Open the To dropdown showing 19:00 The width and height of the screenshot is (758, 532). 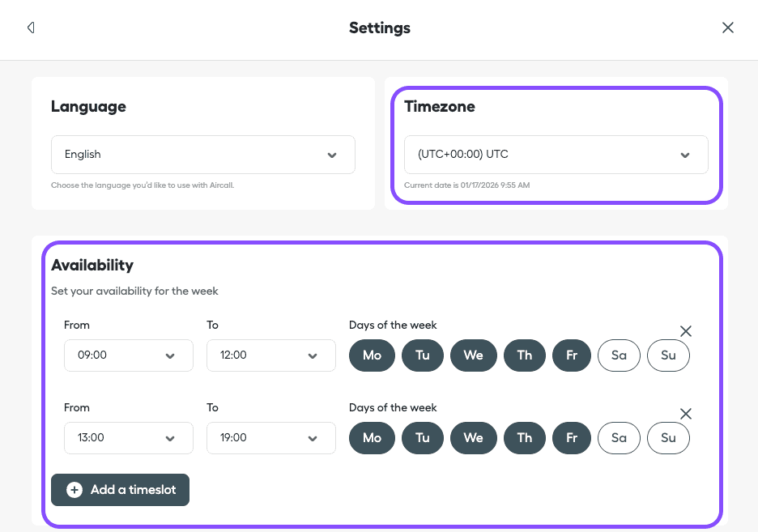tap(270, 437)
